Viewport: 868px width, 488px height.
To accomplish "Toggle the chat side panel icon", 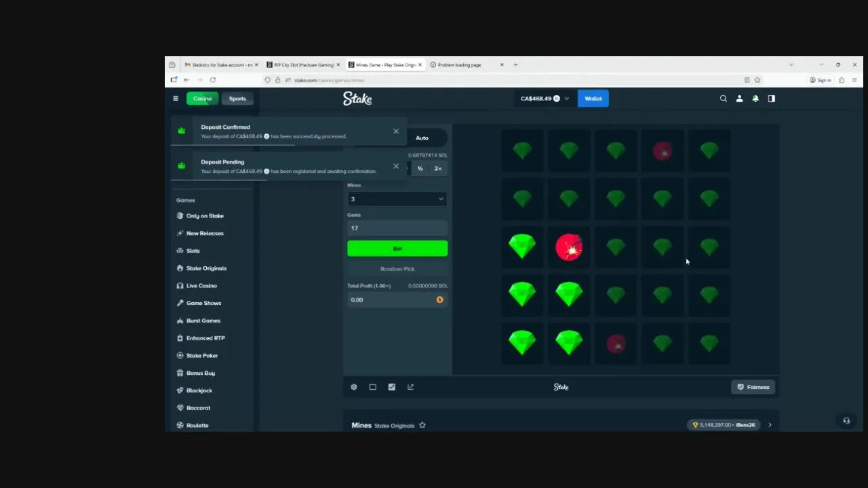I will click(771, 98).
